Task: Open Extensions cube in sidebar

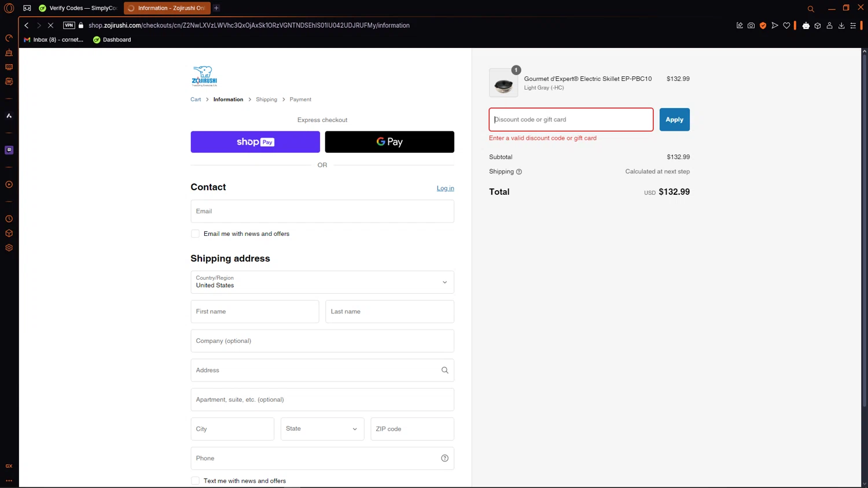Action: click(x=9, y=234)
